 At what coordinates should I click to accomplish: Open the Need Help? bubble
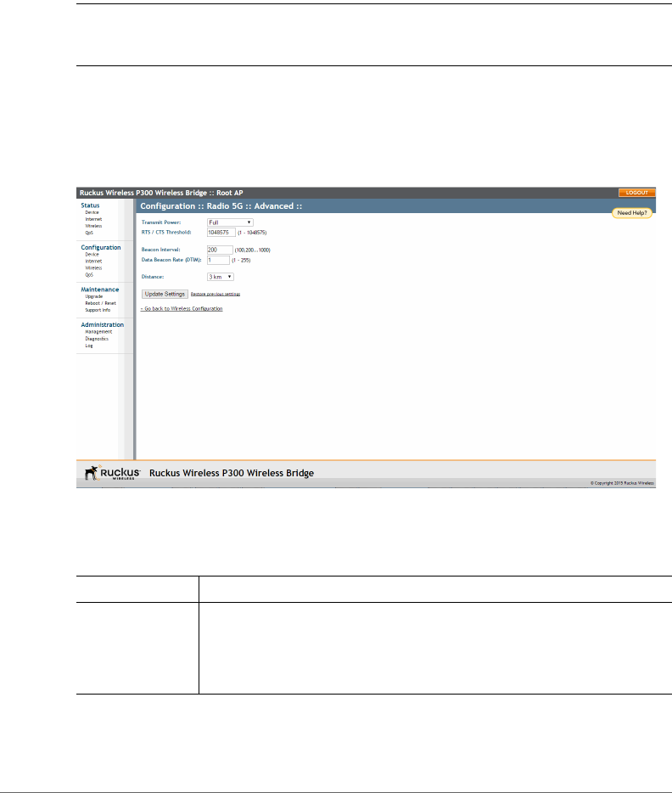(632, 213)
